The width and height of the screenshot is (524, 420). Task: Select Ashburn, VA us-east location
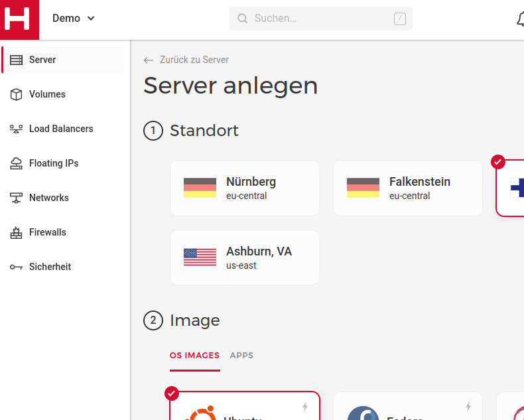click(245, 257)
